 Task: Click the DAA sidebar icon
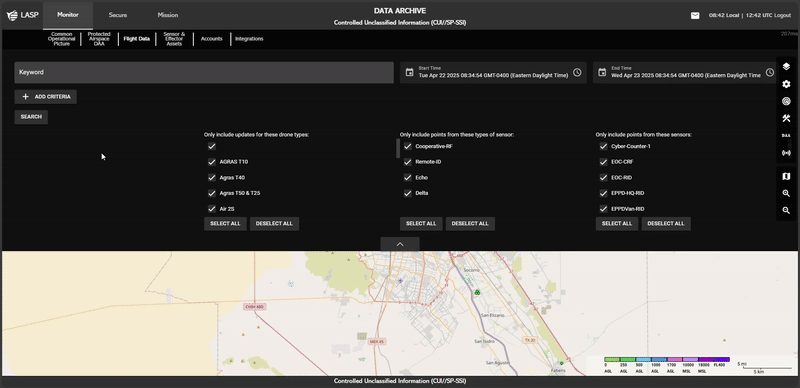(x=786, y=135)
